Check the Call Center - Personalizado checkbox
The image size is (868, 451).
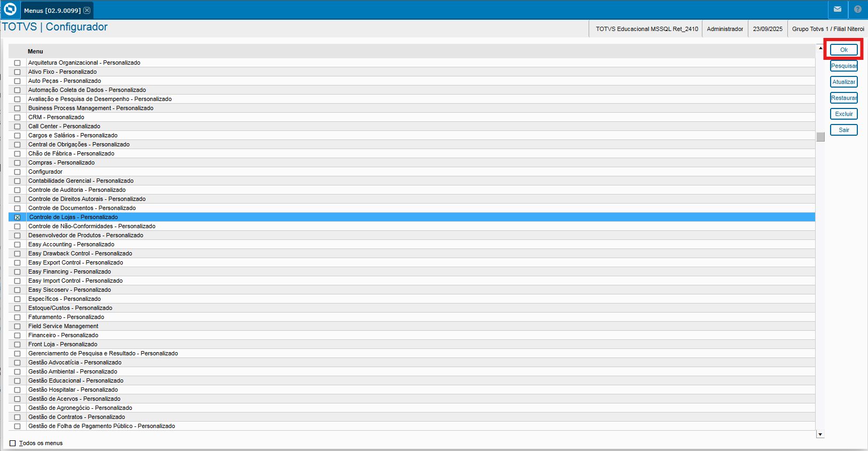[x=17, y=127]
